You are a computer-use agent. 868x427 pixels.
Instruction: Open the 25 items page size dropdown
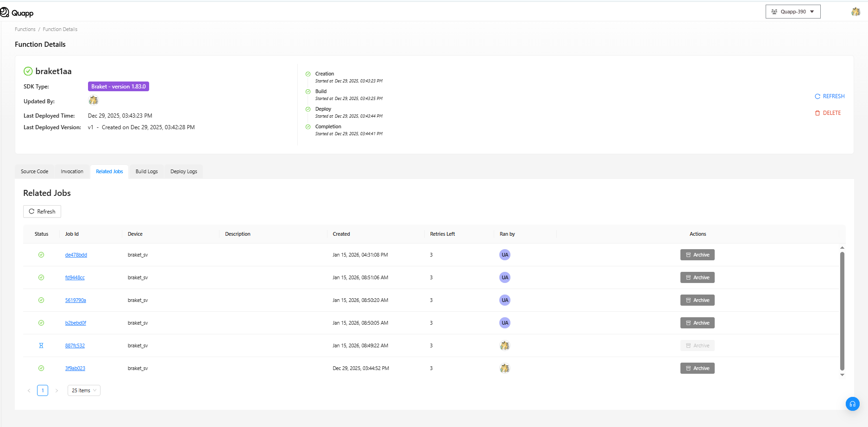(84, 390)
